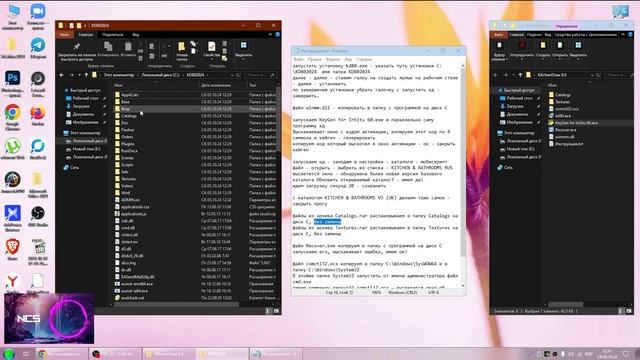Expand address history dropdown in KitchenDraw 6.0 window

click(x=592, y=75)
